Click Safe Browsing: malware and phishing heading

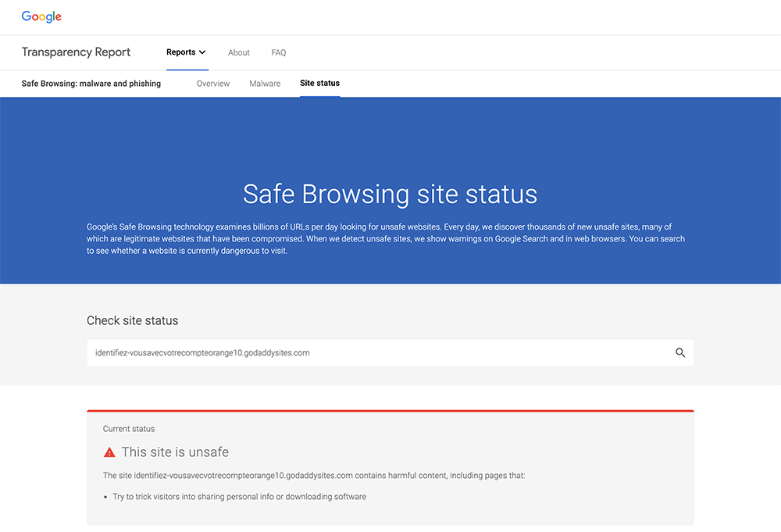click(x=91, y=83)
